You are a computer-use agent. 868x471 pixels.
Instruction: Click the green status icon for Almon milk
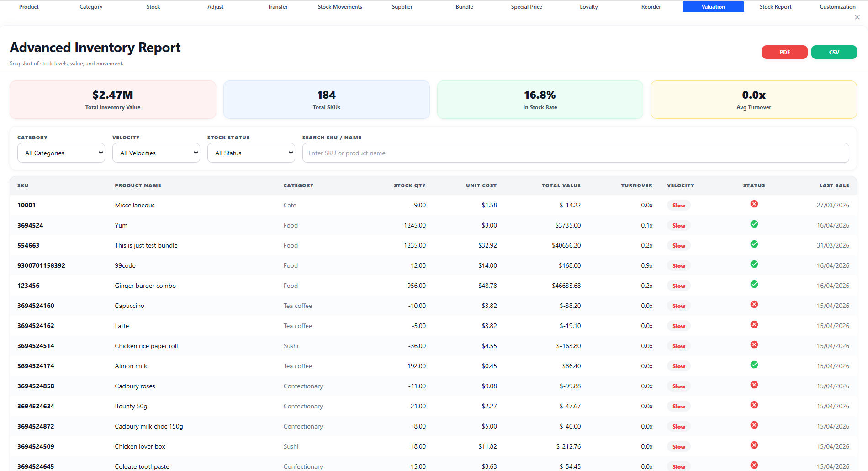point(754,365)
